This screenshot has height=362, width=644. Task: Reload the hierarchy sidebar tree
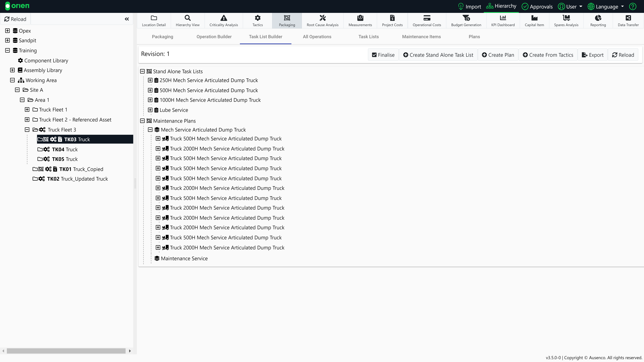[x=15, y=19]
